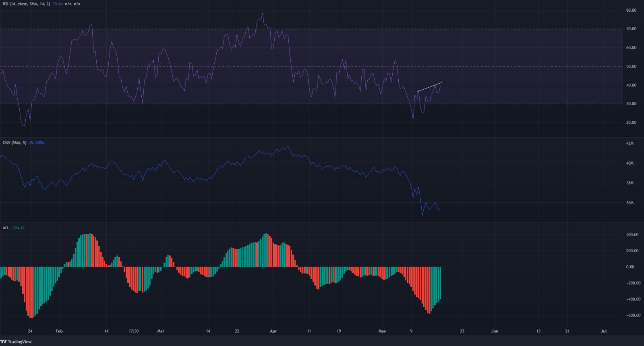
Task: Select the OBV (SMA, 5) indicator legend
Action: tap(14, 142)
